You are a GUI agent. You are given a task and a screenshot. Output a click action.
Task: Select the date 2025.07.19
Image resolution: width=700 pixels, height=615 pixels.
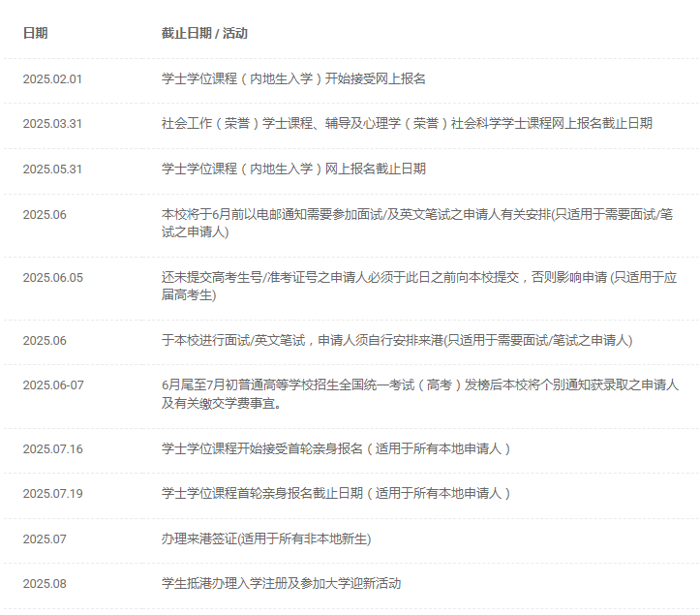[x=52, y=494]
